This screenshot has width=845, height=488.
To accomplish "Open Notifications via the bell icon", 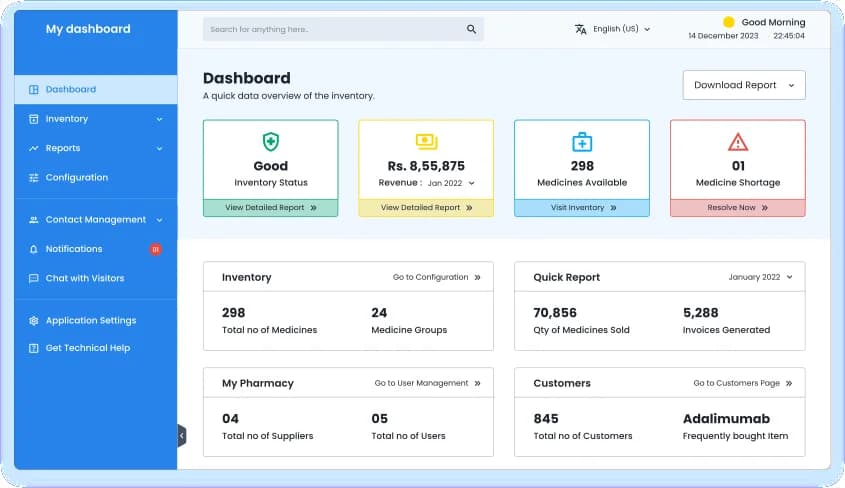I will tap(34, 249).
